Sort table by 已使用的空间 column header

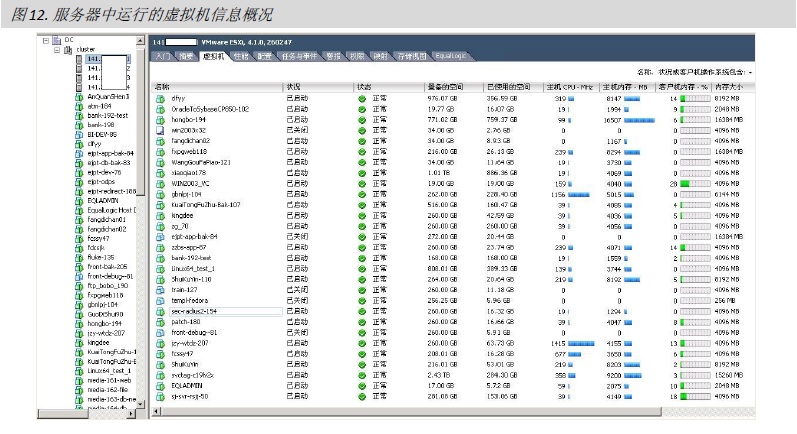tap(513, 87)
